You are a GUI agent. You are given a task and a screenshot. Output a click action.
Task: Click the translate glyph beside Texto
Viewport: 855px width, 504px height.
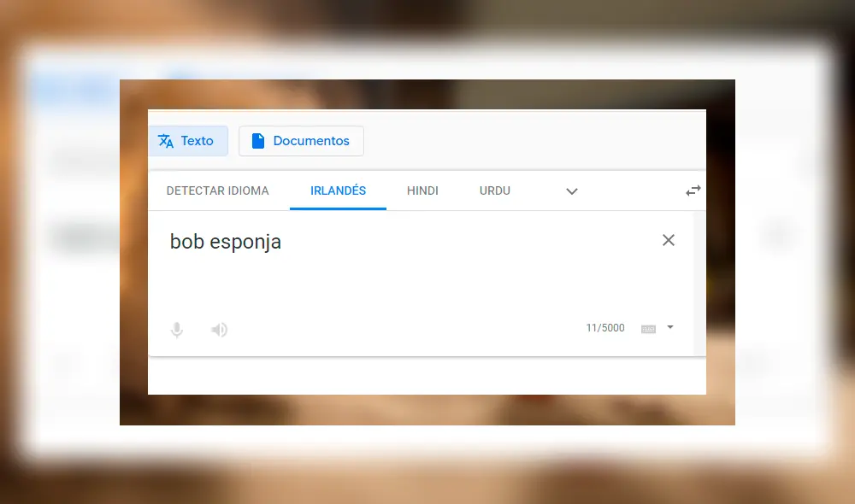point(165,140)
